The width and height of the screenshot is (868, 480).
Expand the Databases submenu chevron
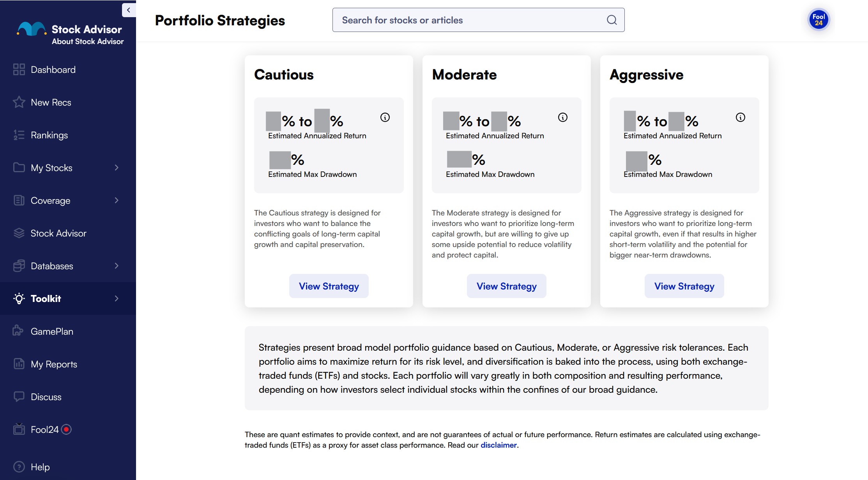(116, 266)
